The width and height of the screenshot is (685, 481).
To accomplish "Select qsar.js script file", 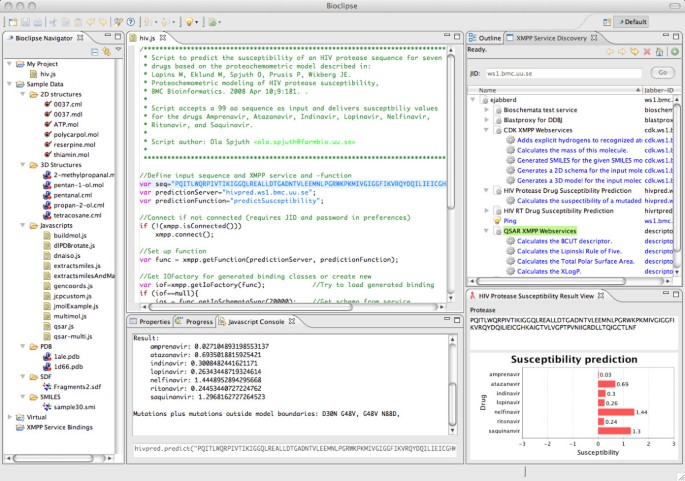I will coord(63,326).
